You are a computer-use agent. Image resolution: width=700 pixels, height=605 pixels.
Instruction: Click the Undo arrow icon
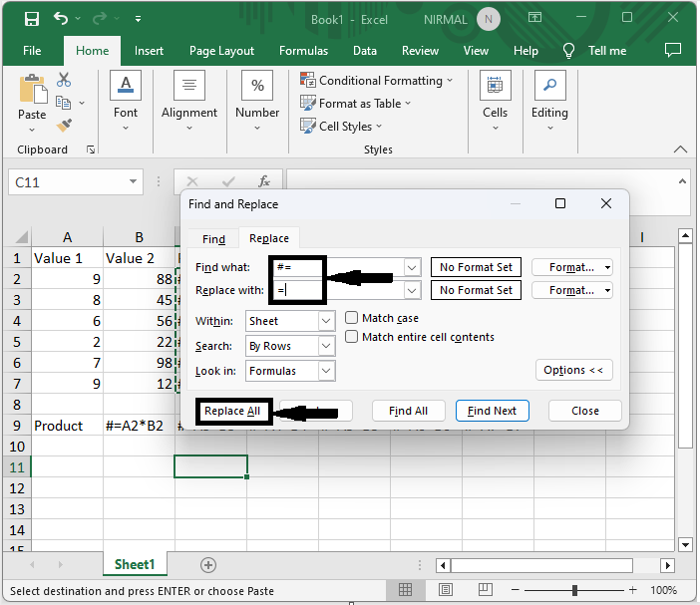(x=62, y=19)
